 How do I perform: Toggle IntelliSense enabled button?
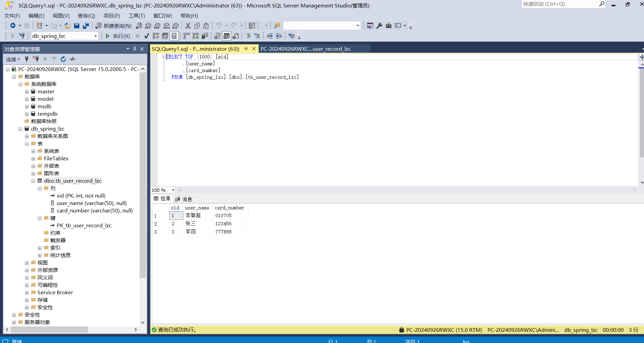(x=174, y=36)
